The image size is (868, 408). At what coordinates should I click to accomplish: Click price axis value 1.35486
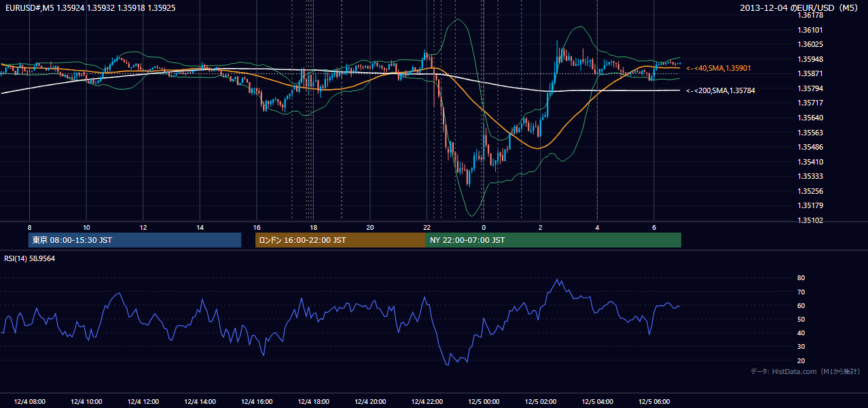point(812,147)
